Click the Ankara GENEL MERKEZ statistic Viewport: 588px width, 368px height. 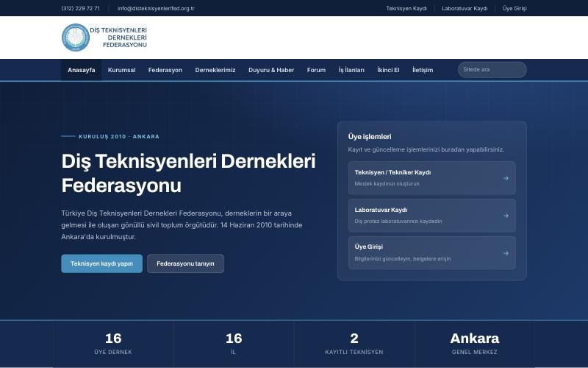(474, 344)
